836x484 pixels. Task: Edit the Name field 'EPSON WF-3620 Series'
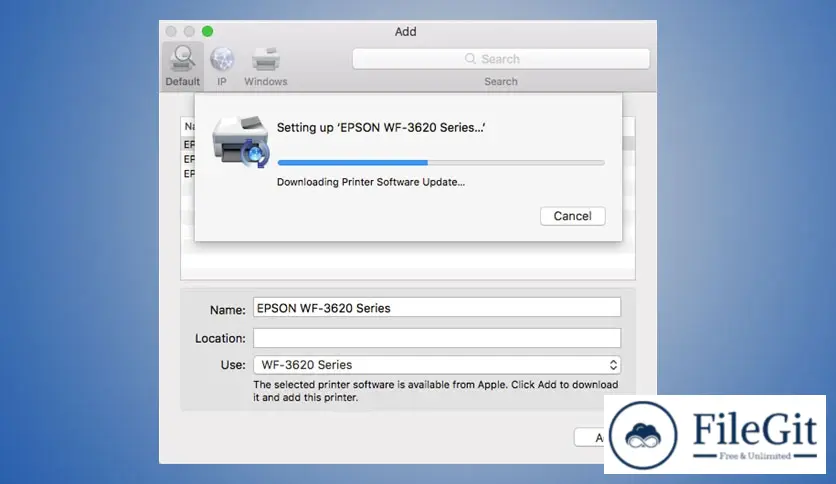437,308
